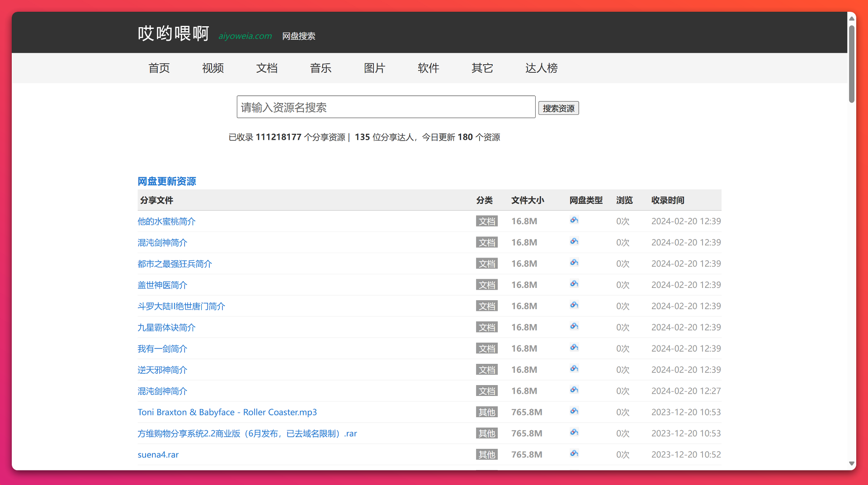Open the 视频 navigation tab
This screenshot has height=485, width=868.
point(213,68)
